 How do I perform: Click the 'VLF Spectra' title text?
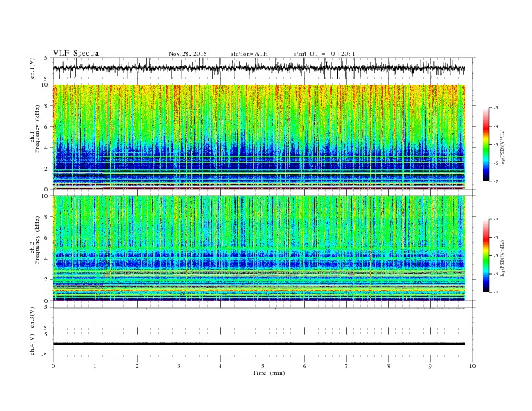76,53
